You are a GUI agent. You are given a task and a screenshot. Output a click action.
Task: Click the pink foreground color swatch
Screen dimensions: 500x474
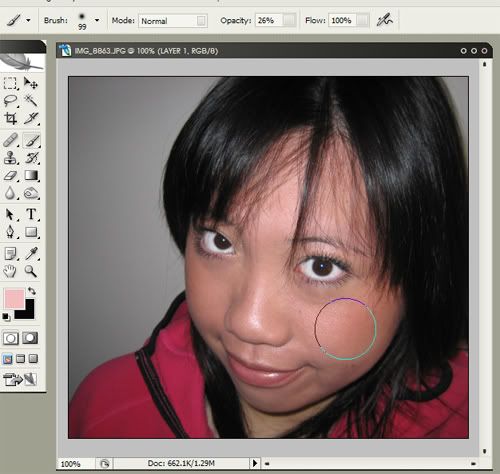14,299
